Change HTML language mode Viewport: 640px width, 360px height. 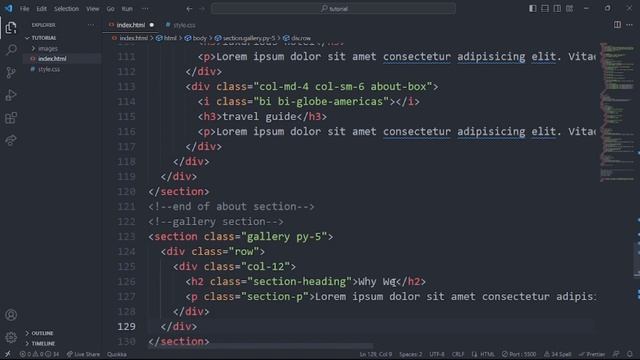click(x=483, y=354)
